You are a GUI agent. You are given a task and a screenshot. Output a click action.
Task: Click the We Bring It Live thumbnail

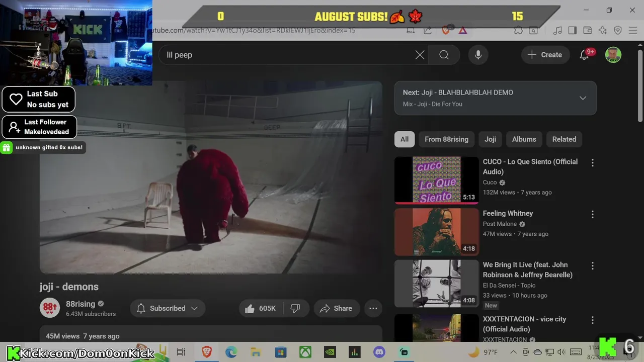pyautogui.click(x=436, y=283)
